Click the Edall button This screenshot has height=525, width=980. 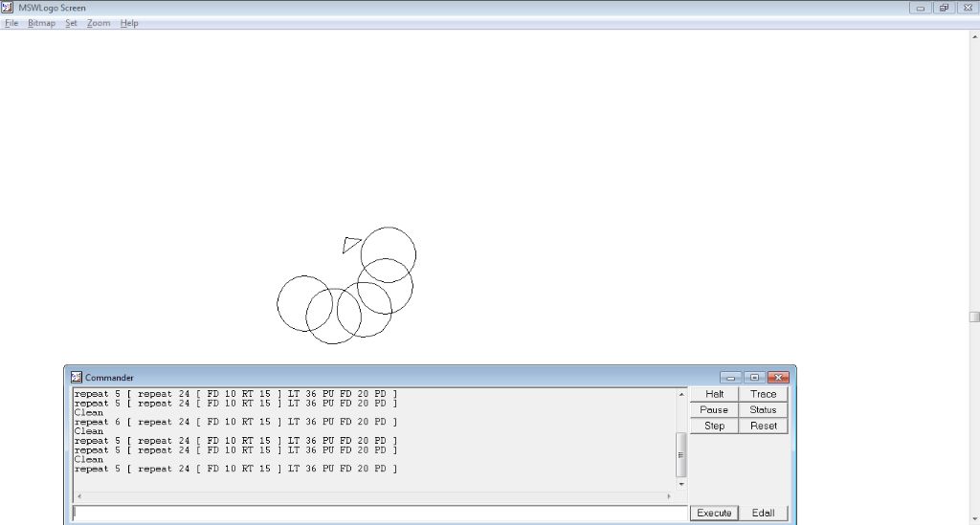click(763, 514)
